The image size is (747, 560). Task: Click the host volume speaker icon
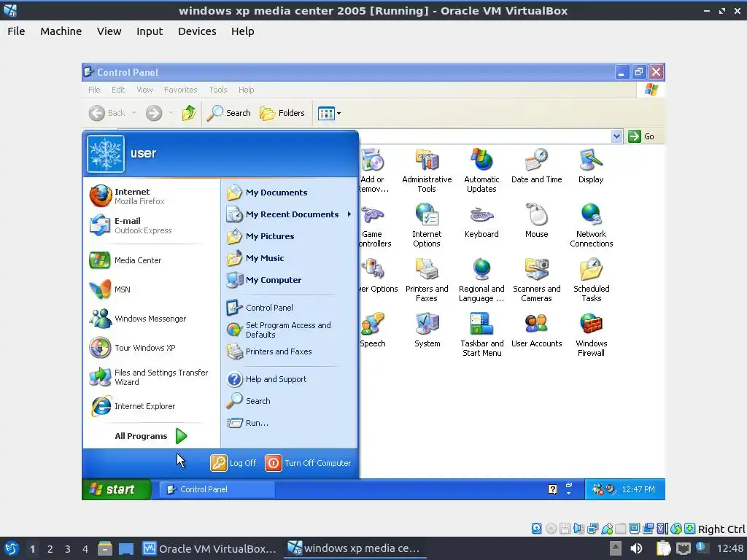point(636,548)
